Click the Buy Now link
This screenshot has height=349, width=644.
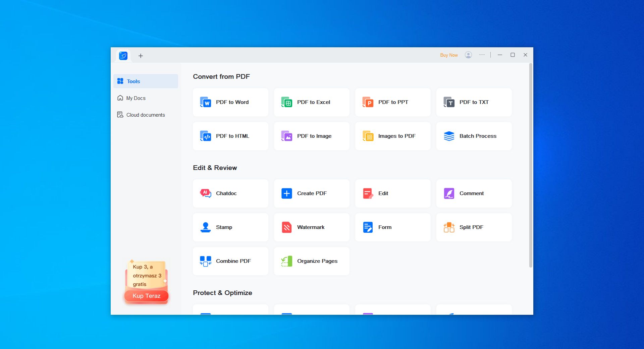449,55
